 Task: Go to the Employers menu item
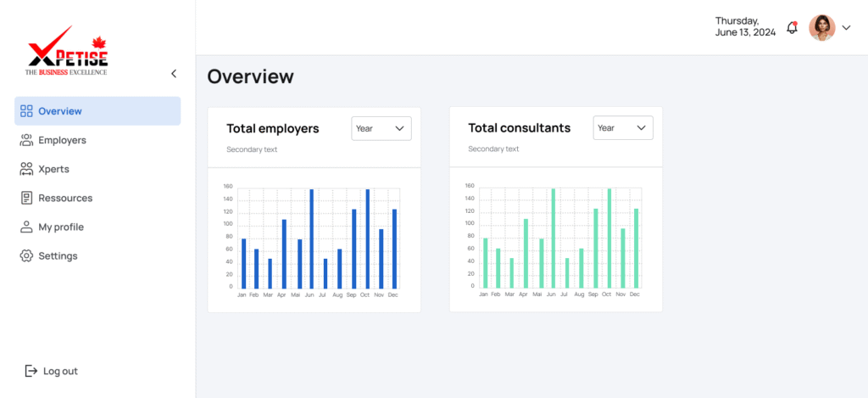tap(62, 140)
